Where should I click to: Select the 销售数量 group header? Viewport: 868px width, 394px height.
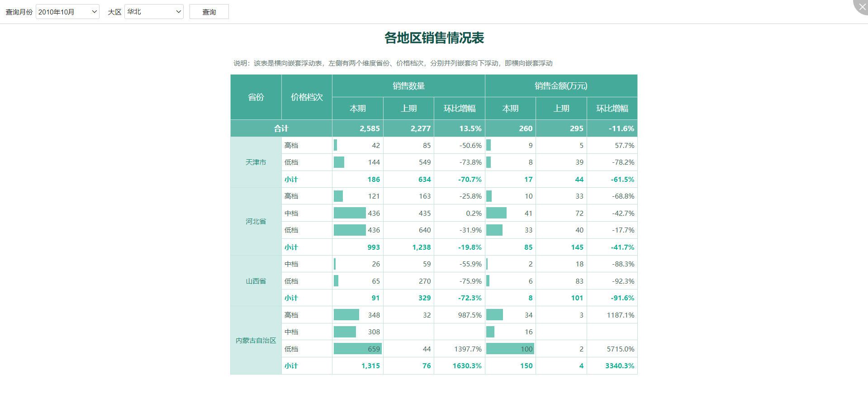tap(408, 86)
